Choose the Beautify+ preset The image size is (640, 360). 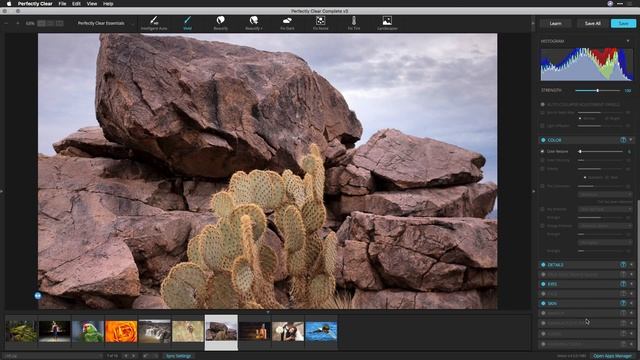click(253, 23)
